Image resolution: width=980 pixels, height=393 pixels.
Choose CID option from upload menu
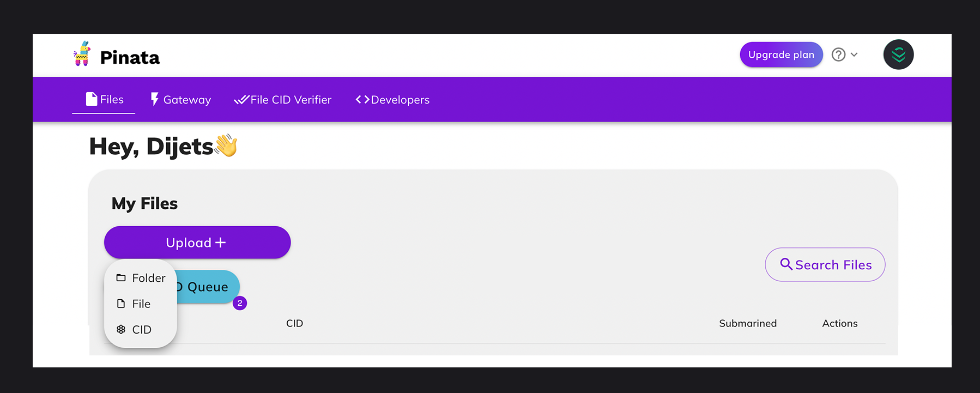(x=142, y=329)
